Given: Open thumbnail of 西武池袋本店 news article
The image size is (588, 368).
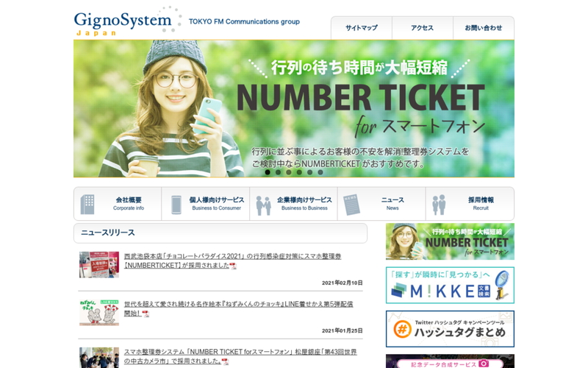Looking at the screenshot, I should (99, 265).
